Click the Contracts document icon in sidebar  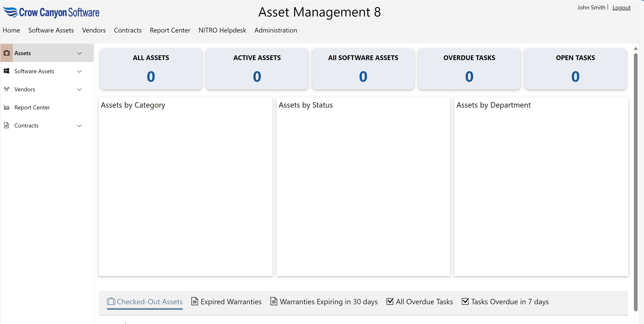7,125
